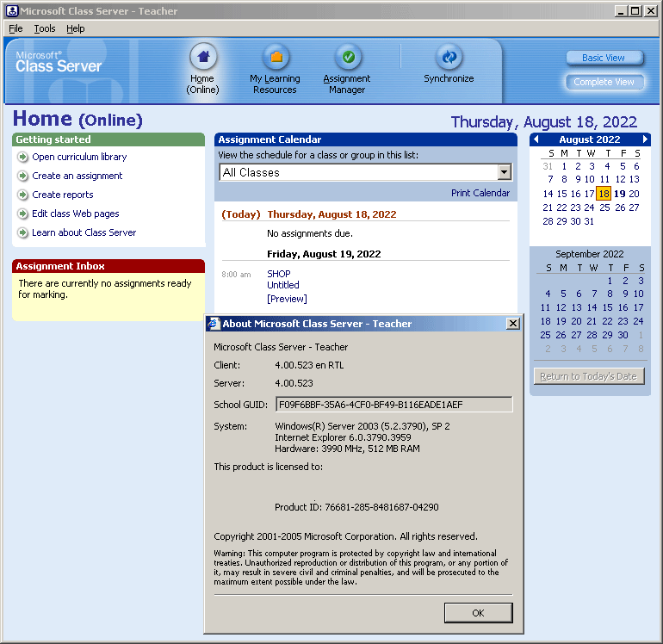
Task: Click 'No assignments due.' text
Action: tap(309, 233)
